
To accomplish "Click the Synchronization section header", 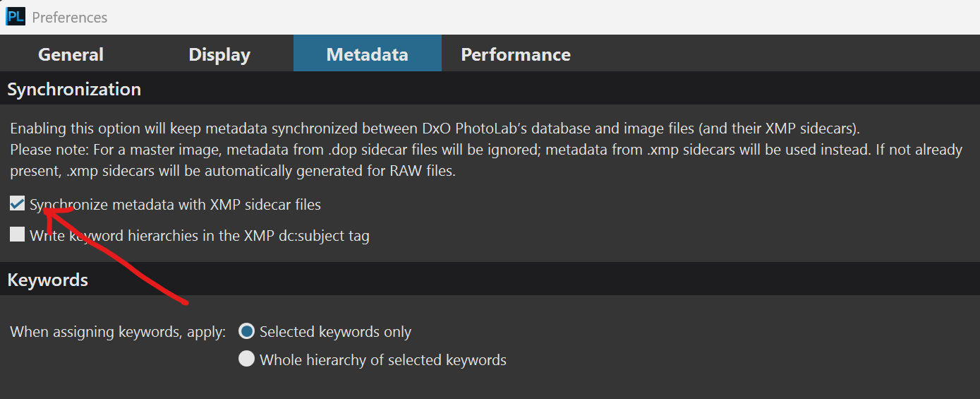I will click(x=74, y=90).
